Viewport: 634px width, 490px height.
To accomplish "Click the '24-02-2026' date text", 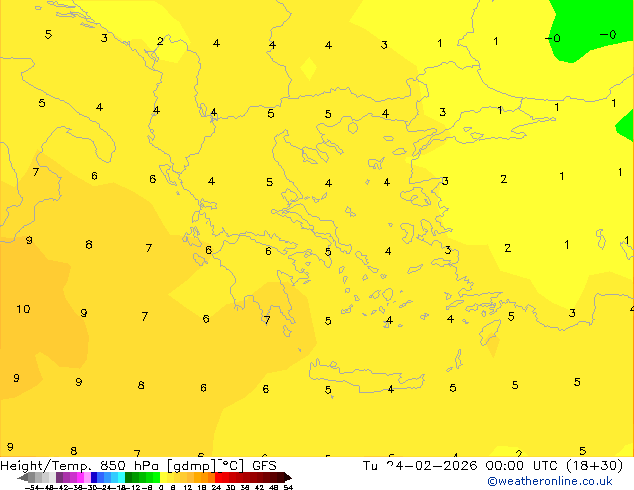I will point(432,466).
